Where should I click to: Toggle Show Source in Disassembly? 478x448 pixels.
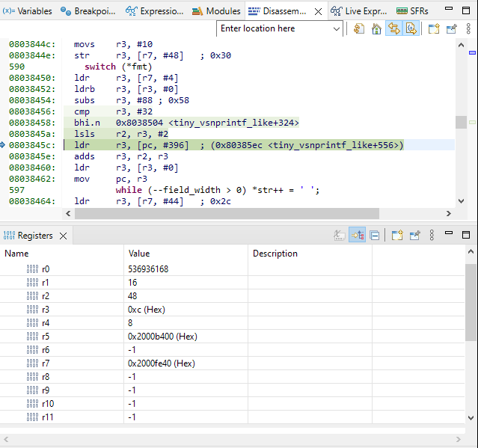[x=410, y=28]
